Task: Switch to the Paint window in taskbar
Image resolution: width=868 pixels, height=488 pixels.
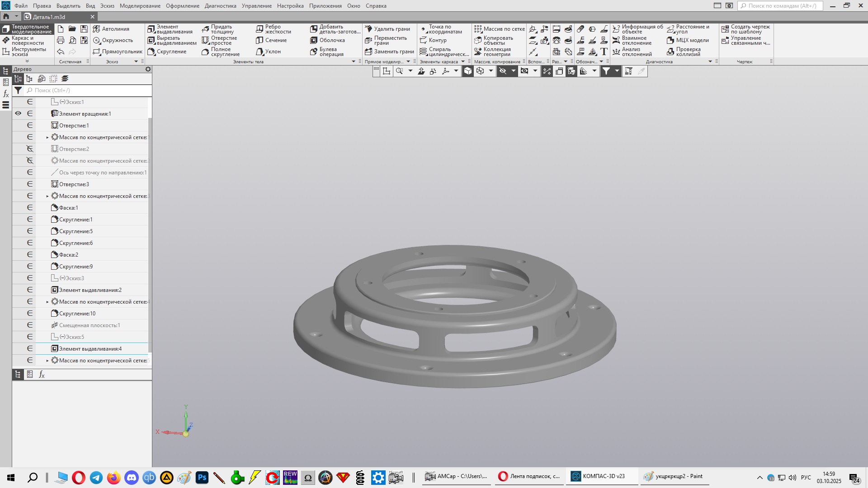Action: click(x=674, y=476)
